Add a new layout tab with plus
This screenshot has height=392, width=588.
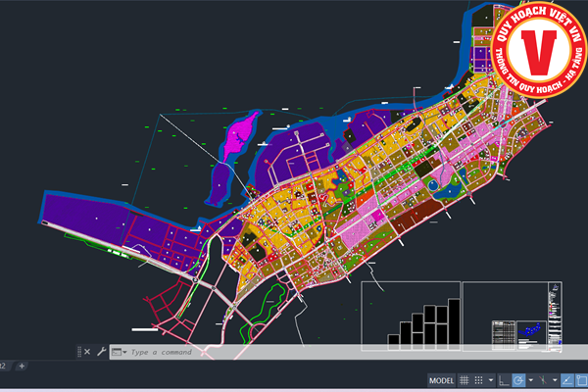click(22, 366)
